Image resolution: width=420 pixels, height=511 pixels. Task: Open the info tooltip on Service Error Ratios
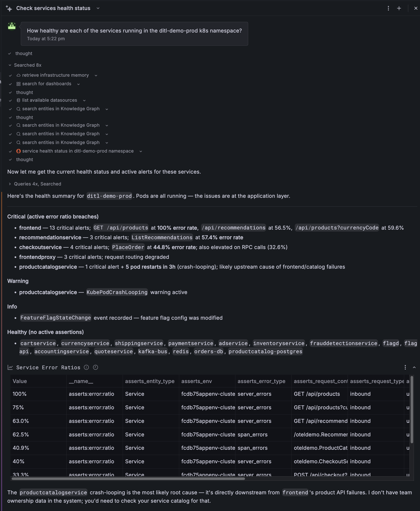pyautogui.click(x=86, y=368)
